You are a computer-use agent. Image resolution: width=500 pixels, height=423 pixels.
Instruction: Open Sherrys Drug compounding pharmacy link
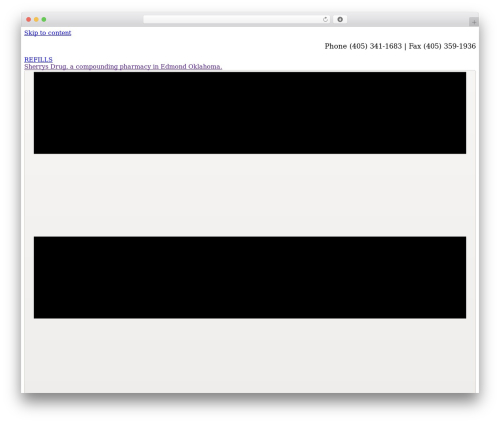[x=123, y=66]
